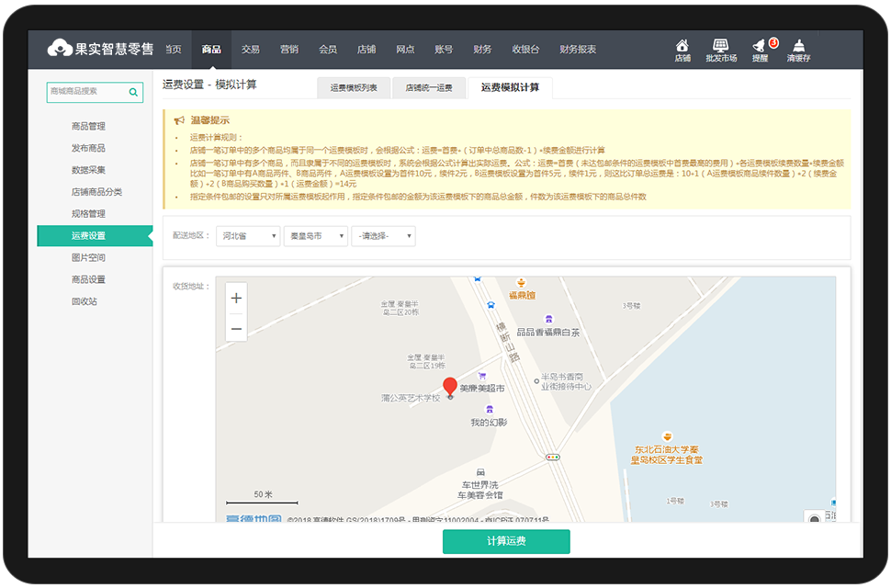891x588 pixels.
Task: Switch to the 运费模板列表 tab
Action: pyautogui.click(x=355, y=87)
